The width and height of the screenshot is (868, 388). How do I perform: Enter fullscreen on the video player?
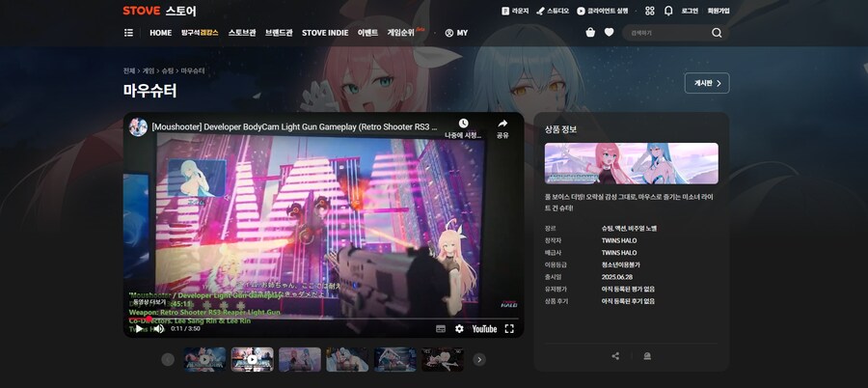pyautogui.click(x=509, y=329)
